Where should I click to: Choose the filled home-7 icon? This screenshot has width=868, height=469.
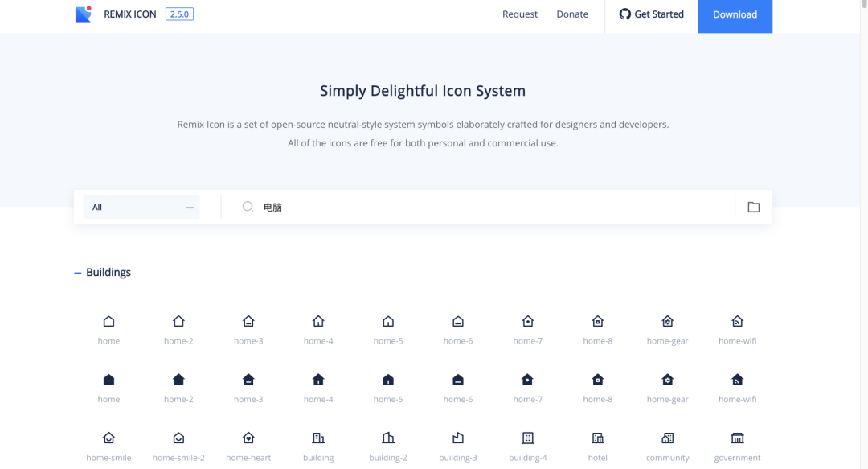(527, 379)
